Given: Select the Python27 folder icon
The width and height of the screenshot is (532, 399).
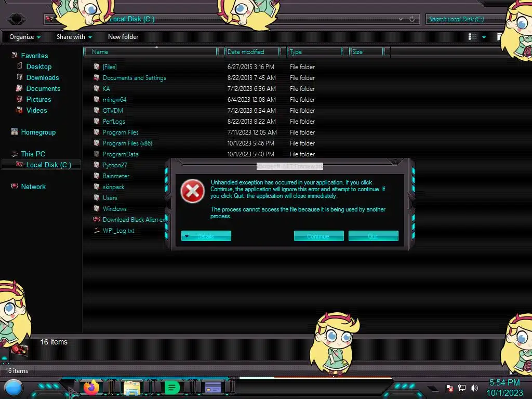Looking at the screenshot, I should click(97, 165).
